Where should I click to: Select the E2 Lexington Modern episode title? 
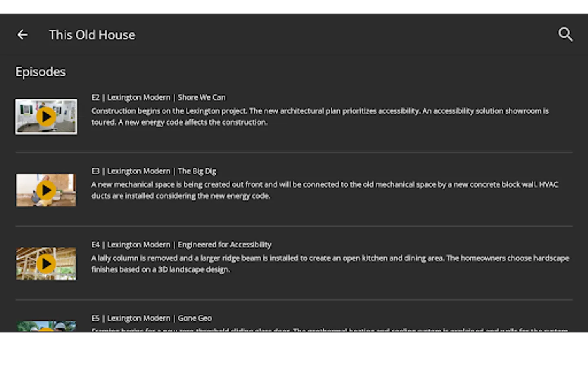tap(158, 97)
